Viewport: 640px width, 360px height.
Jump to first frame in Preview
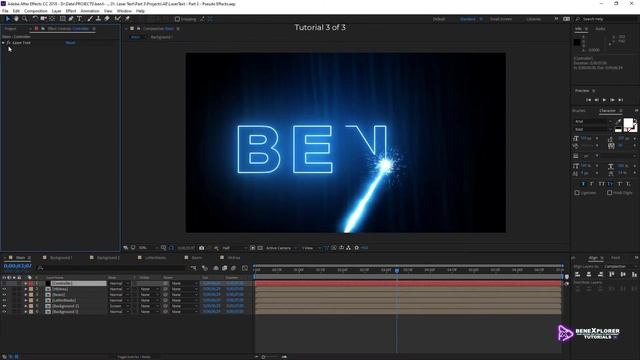[x=588, y=100]
